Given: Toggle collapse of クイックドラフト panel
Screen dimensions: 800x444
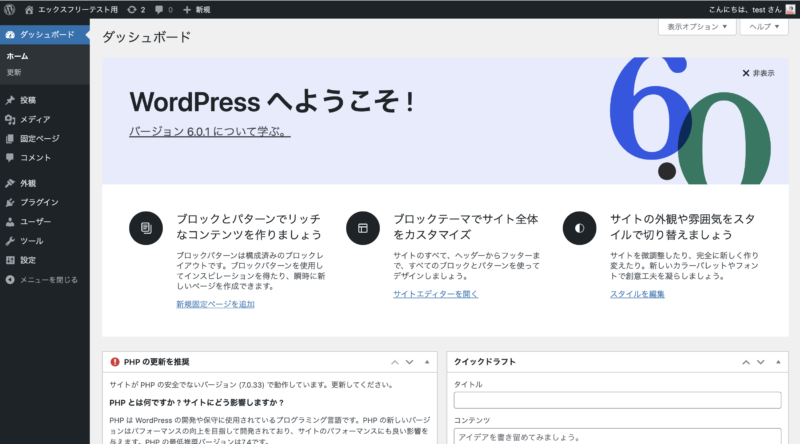Looking at the screenshot, I should [778, 362].
